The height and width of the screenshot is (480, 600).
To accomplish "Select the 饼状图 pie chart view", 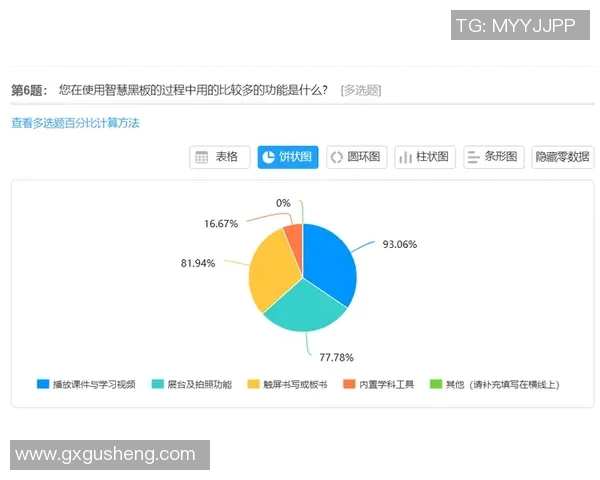I will pyautogui.click(x=288, y=157).
